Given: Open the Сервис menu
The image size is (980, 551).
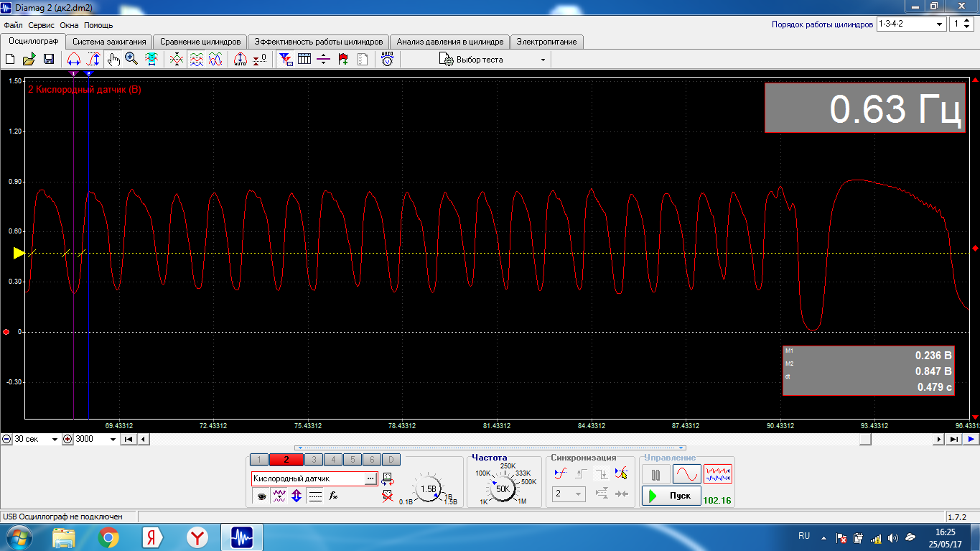Looking at the screenshot, I should click(x=42, y=25).
